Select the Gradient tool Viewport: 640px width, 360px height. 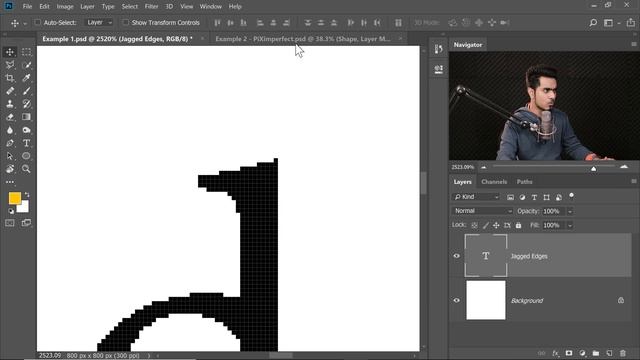(26, 117)
